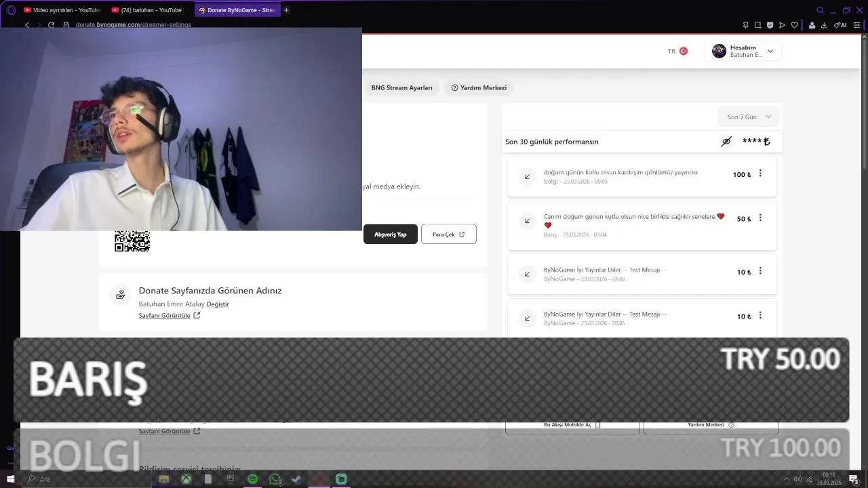The width and height of the screenshot is (868, 488).
Task: Open the browser profile icon
Action: tap(812, 25)
